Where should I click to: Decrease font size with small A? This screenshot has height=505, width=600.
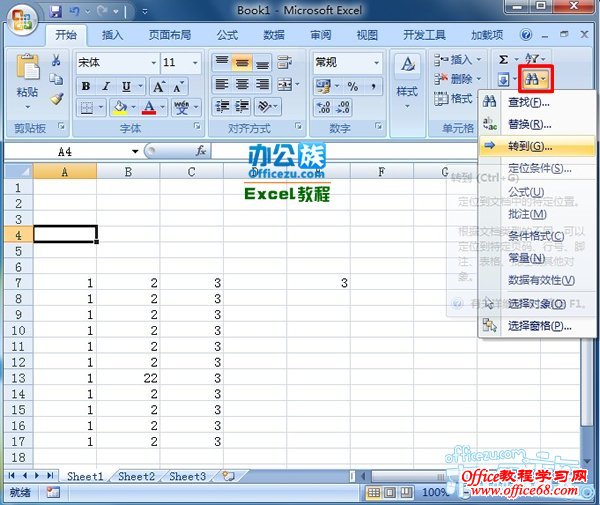point(178,86)
